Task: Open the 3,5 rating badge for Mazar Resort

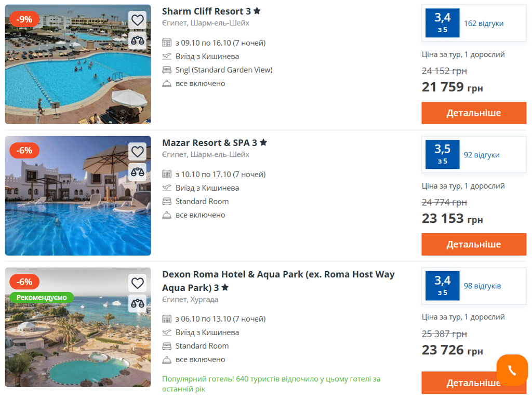Action: pyautogui.click(x=442, y=154)
